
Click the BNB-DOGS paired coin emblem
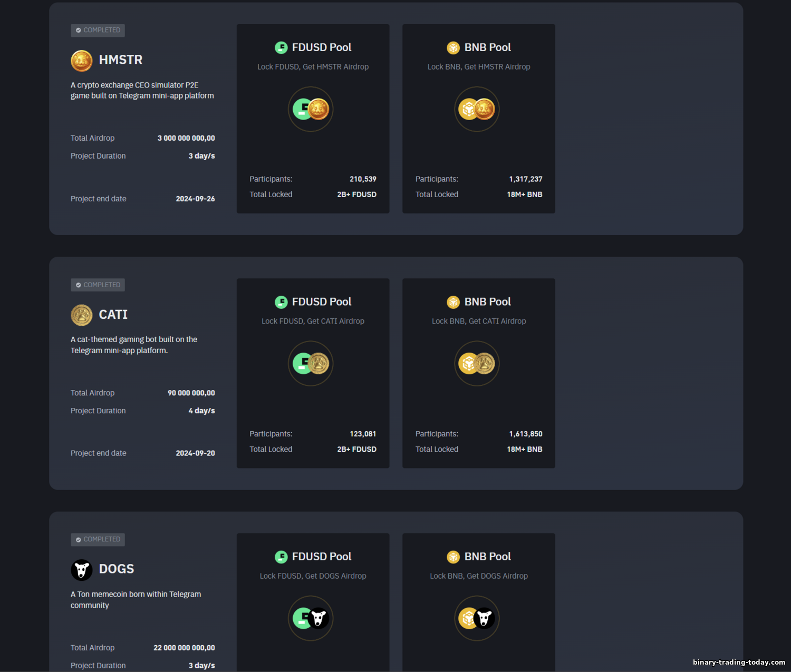point(477,618)
